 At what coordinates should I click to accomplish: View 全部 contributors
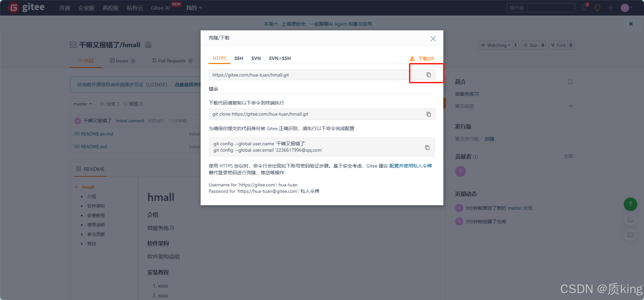[568, 156]
